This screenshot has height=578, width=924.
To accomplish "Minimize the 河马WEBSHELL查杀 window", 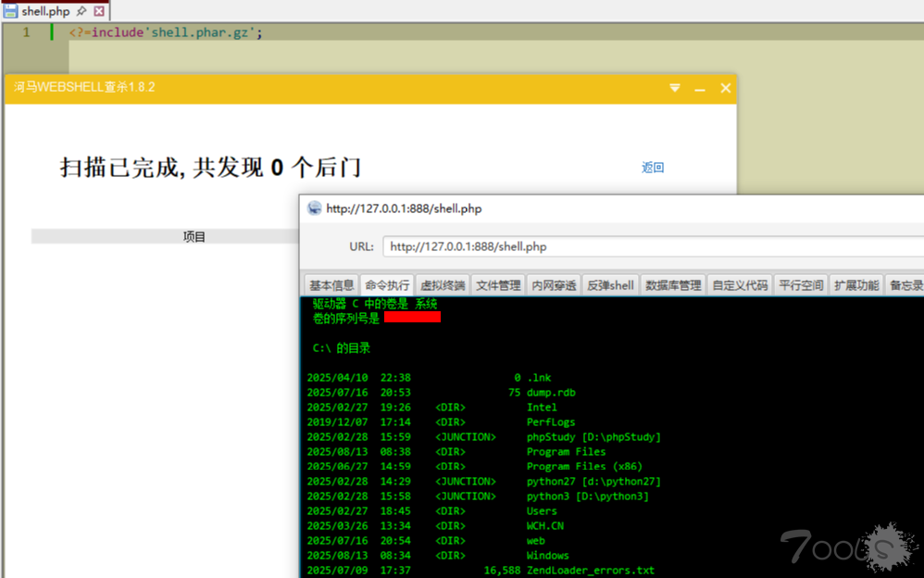I will (700, 89).
